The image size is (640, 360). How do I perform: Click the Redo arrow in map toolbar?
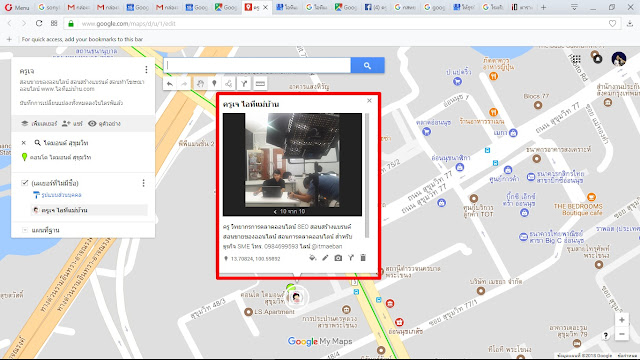(x=184, y=84)
